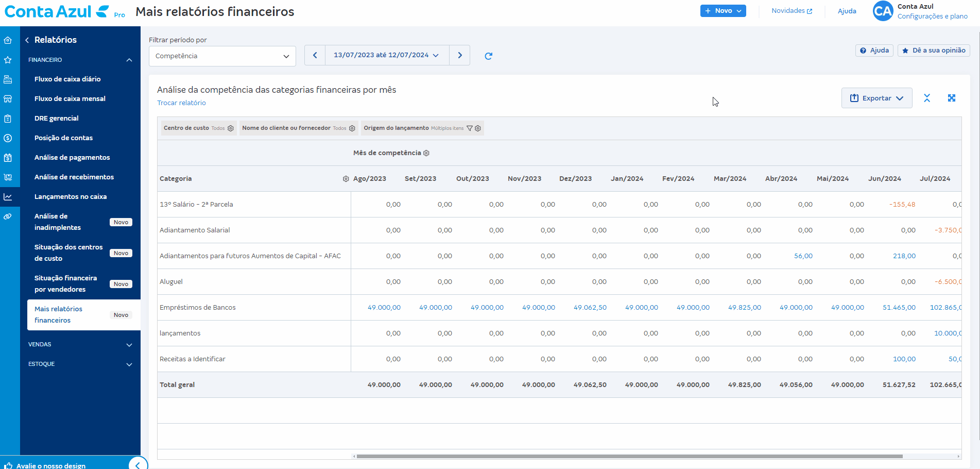Screen dimensions: 980x469
Task: Open Mês de competência settings gear
Action: pos(426,153)
